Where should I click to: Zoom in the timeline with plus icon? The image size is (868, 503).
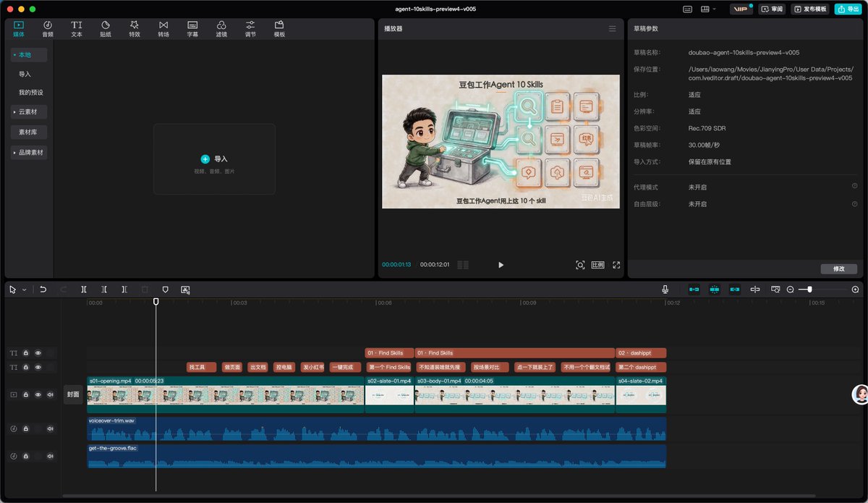pos(856,289)
